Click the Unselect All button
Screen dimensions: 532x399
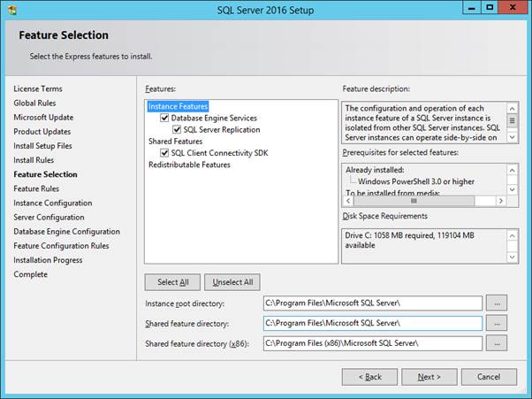[232, 282]
